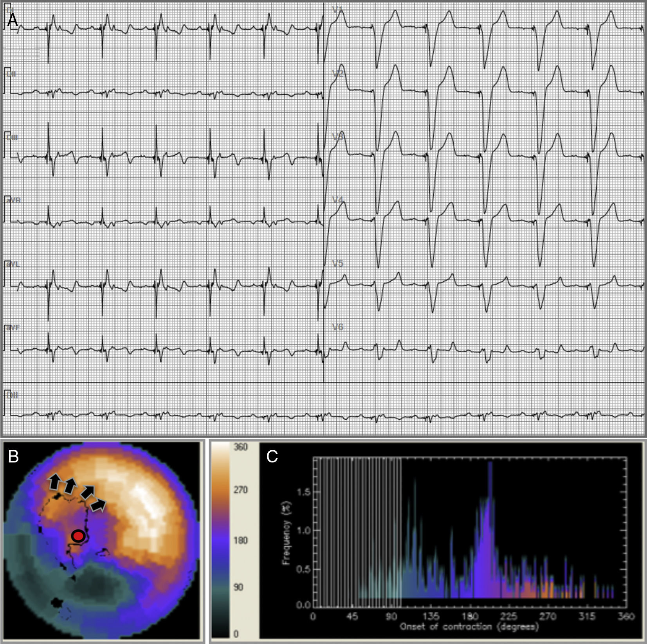The height and width of the screenshot is (644, 647).
Task: Click the third black arrow from left
Action: [88, 491]
